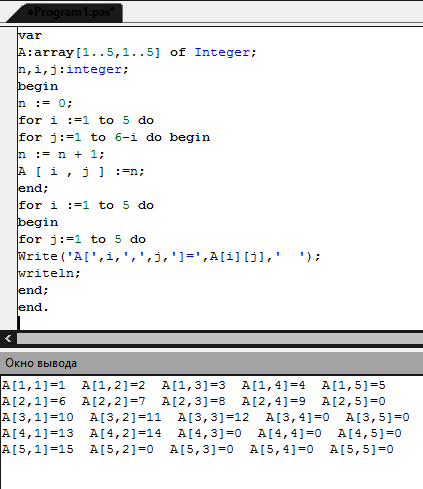The width and height of the screenshot is (423, 489).
Task: Click on line 'n := n + 1;'
Action: point(61,154)
